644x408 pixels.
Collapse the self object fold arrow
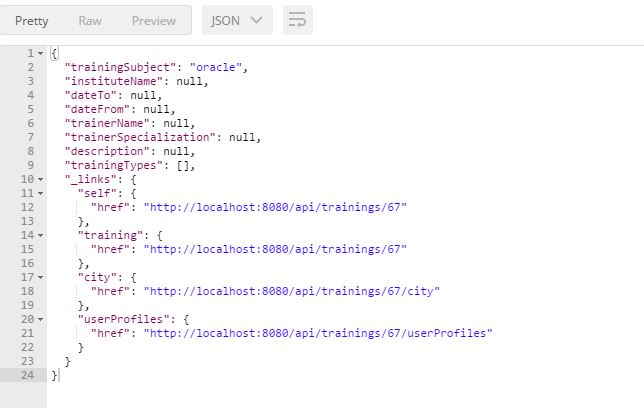[x=41, y=194]
